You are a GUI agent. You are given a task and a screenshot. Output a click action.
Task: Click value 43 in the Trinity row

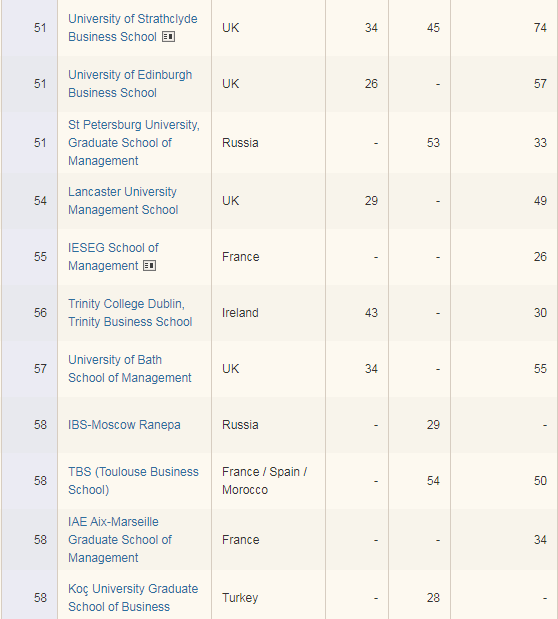click(x=371, y=313)
